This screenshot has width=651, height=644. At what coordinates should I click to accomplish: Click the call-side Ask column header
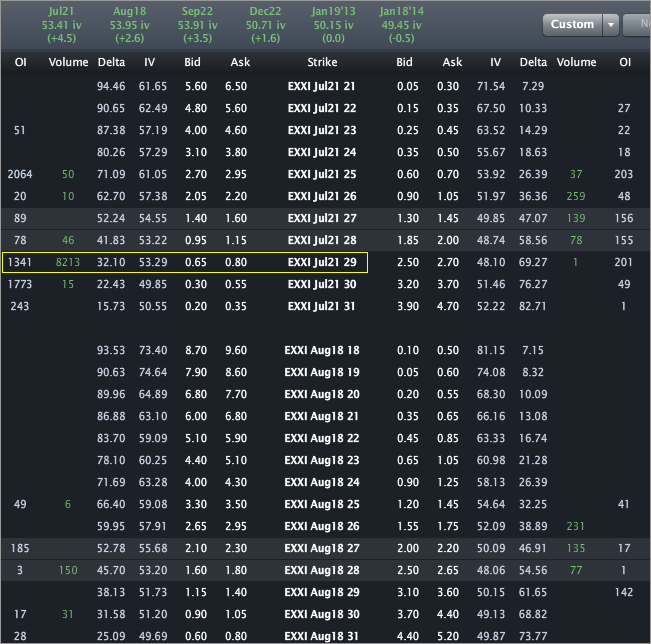point(240,62)
